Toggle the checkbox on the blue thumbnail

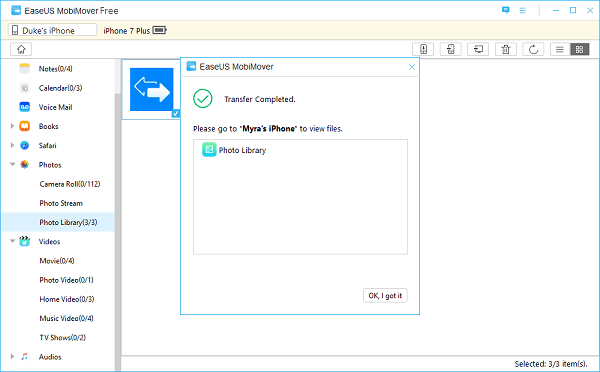(x=176, y=113)
